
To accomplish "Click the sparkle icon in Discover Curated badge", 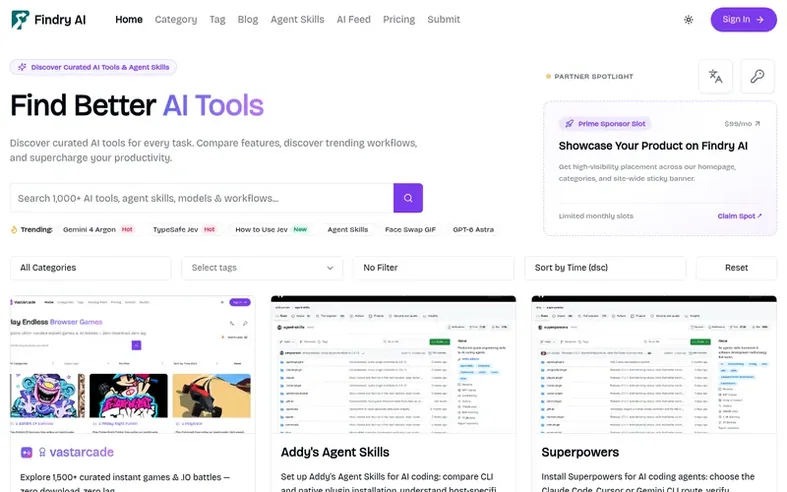I will click(22, 67).
